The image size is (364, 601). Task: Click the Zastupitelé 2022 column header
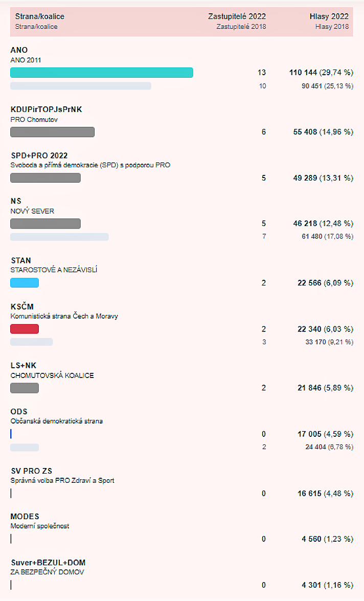(237, 16)
